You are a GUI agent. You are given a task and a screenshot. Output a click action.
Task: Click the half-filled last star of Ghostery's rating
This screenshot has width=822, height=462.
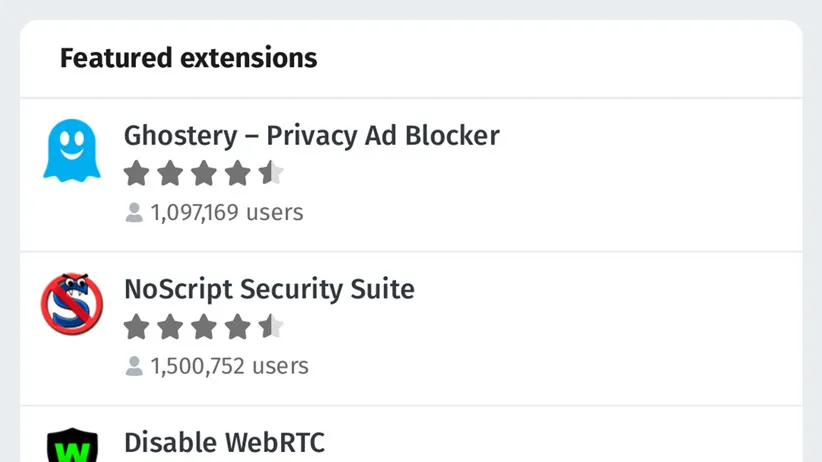click(271, 174)
